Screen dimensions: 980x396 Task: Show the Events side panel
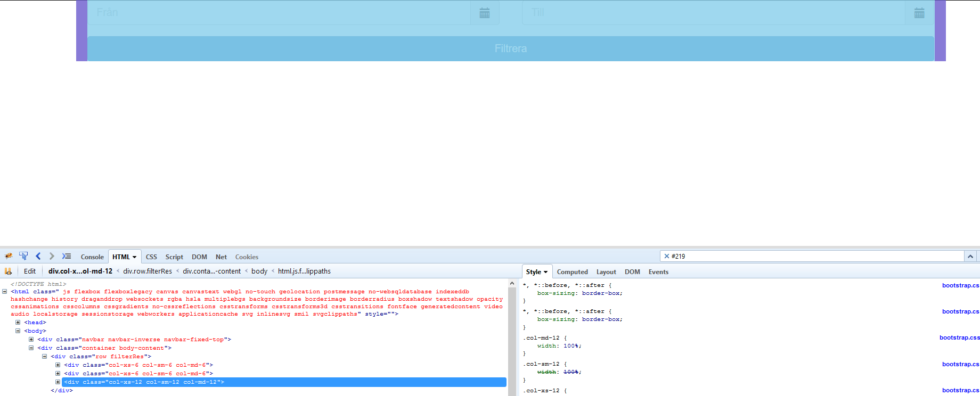pyautogui.click(x=658, y=271)
